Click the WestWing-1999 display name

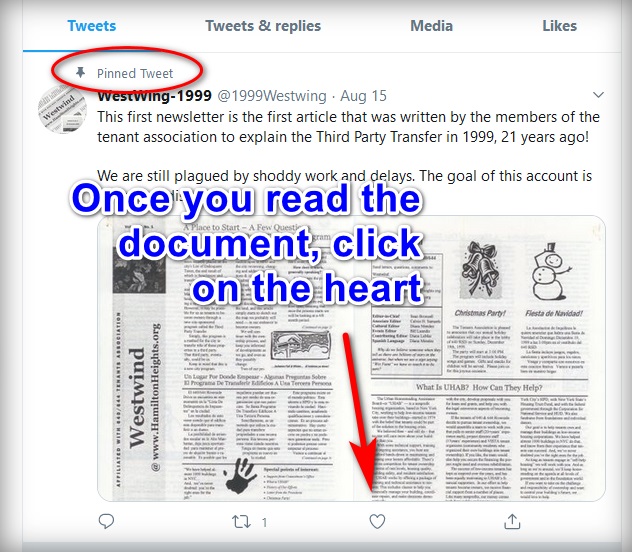(154, 96)
